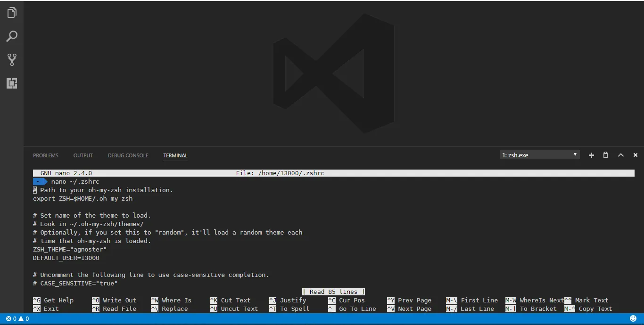Click the 'export ZSH=$HOME/.oh-my-zsh' line
Screen dimensions: 644x325
(x=83, y=199)
